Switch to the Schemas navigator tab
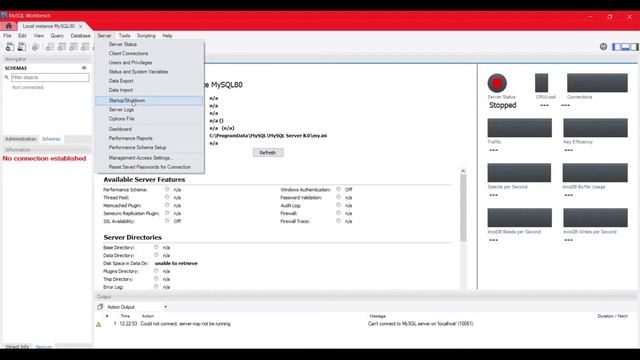 coord(51,139)
